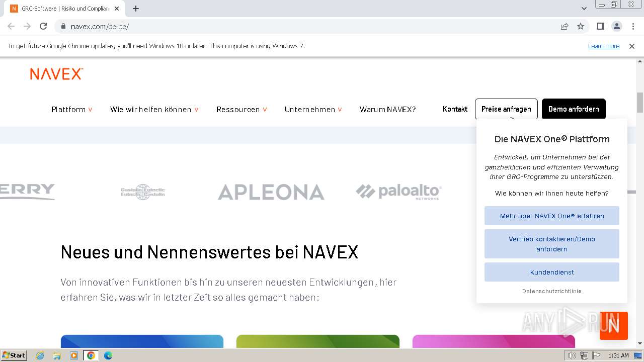Click the blue news card
Image resolution: width=644 pixels, height=362 pixels.
coord(142,341)
